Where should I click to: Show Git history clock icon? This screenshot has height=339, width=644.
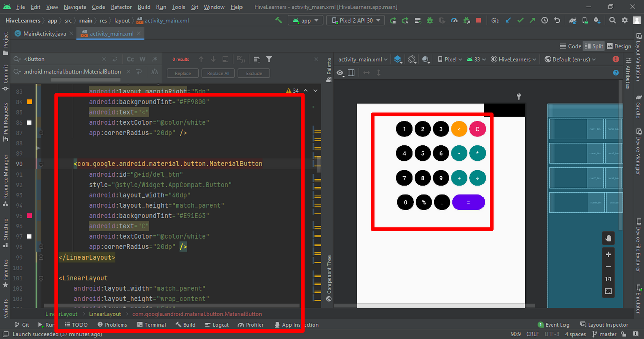point(545,21)
